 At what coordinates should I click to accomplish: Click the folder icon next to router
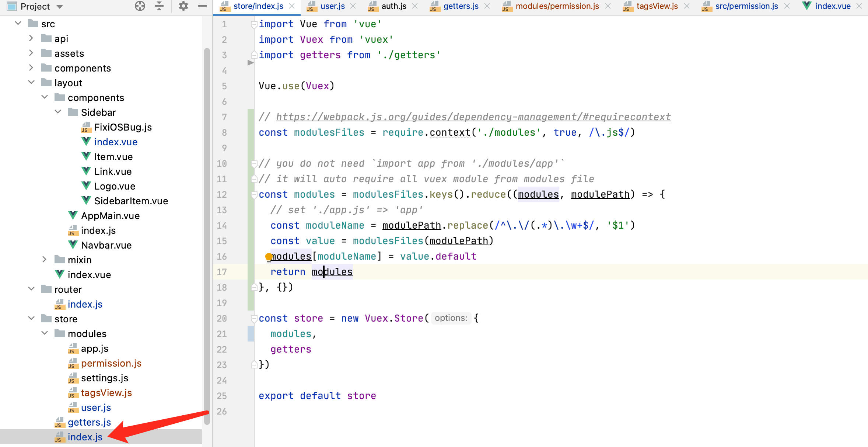pos(46,289)
